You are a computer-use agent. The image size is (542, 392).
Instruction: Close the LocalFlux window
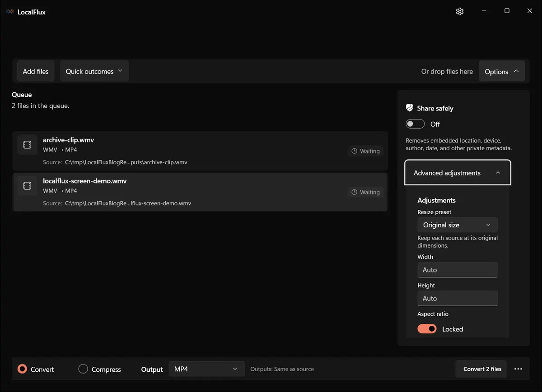(x=530, y=11)
